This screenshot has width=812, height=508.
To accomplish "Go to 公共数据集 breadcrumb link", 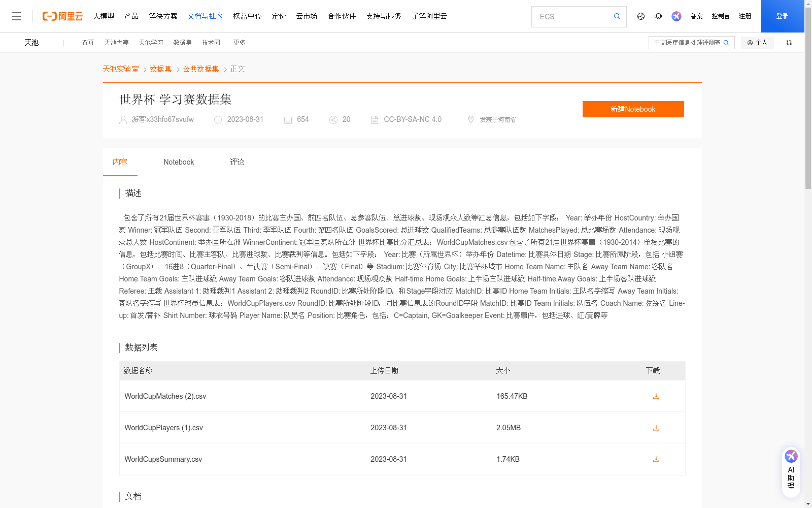I will tap(201, 69).
